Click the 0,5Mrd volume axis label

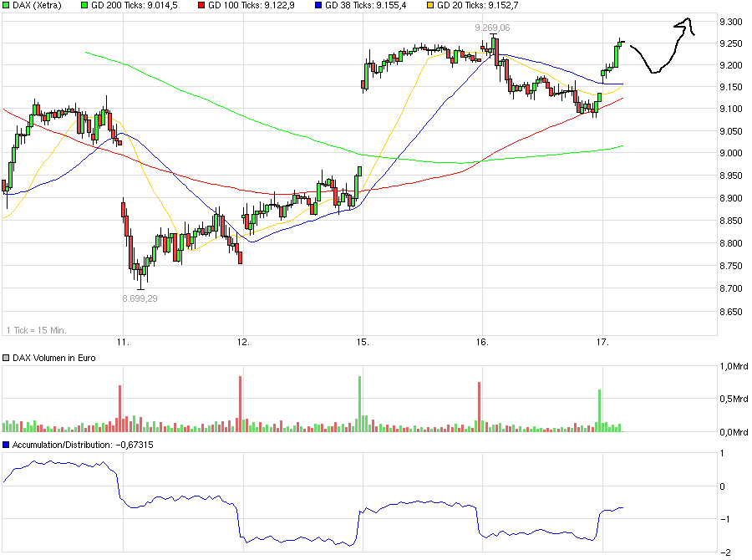(x=734, y=400)
